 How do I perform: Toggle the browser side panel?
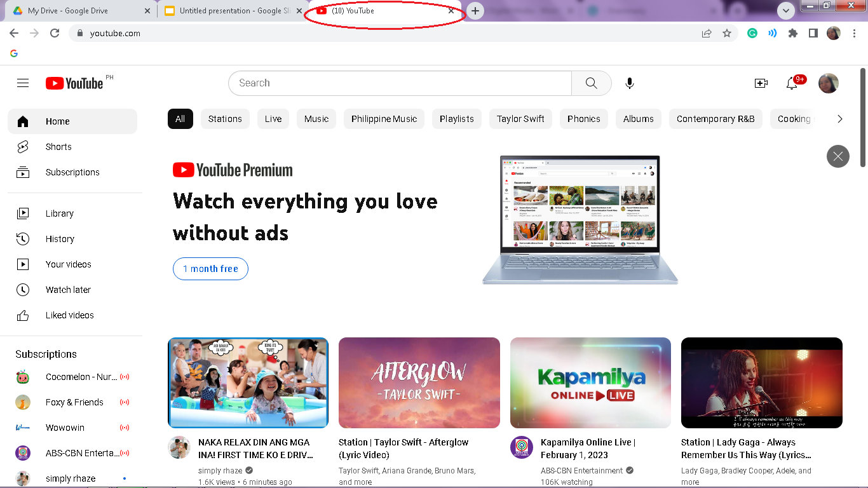813,33
